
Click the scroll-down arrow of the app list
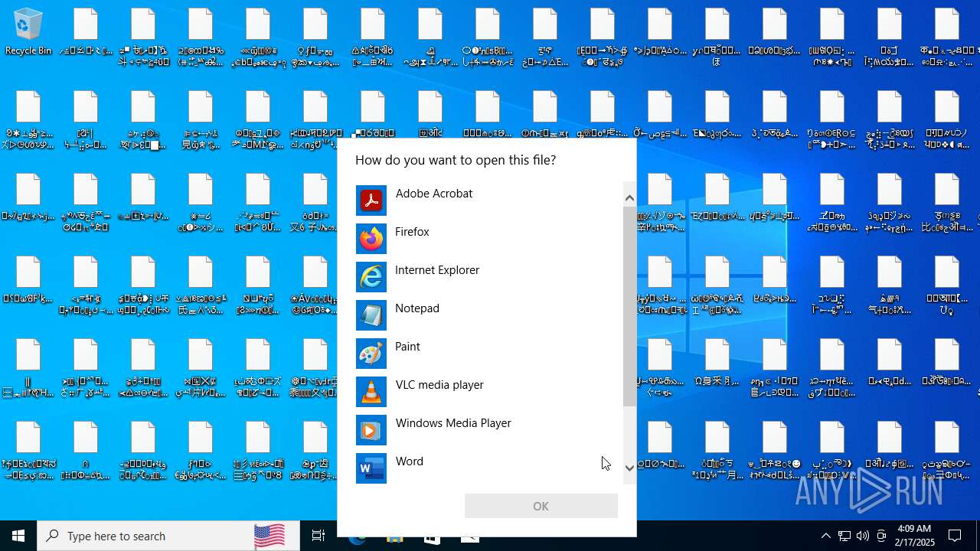click(x=629, y=468)
